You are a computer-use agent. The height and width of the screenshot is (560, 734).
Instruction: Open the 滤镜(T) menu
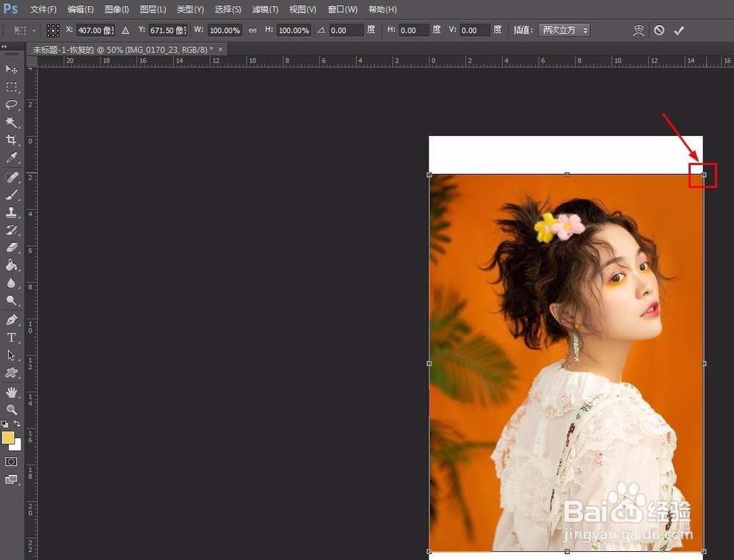point(265,10)
